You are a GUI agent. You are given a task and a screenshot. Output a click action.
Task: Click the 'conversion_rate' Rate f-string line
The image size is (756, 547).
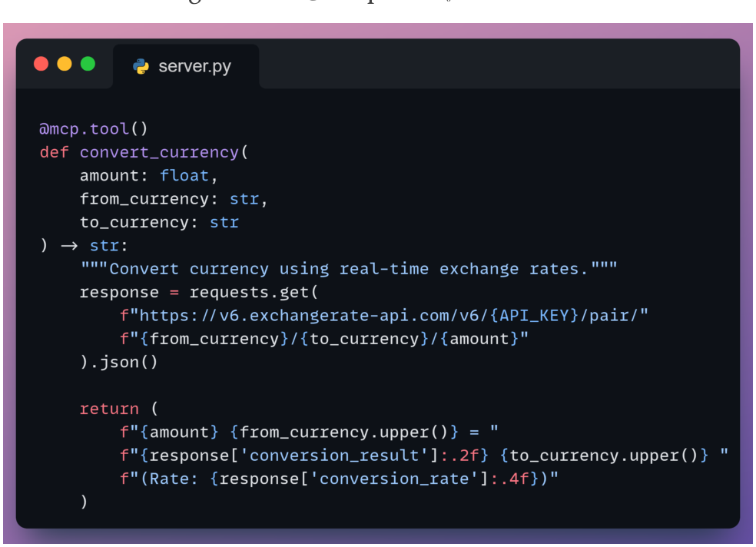(339, 479)
